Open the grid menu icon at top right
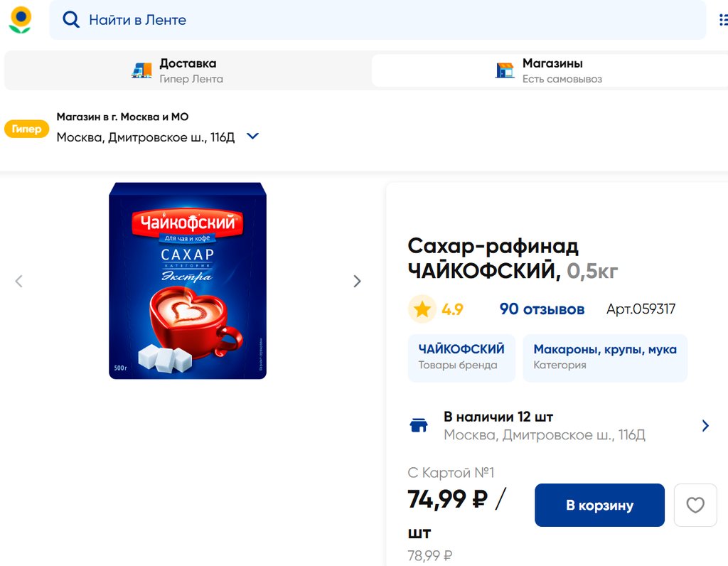This screenshot has width=728, height=566. click(723, 20)
